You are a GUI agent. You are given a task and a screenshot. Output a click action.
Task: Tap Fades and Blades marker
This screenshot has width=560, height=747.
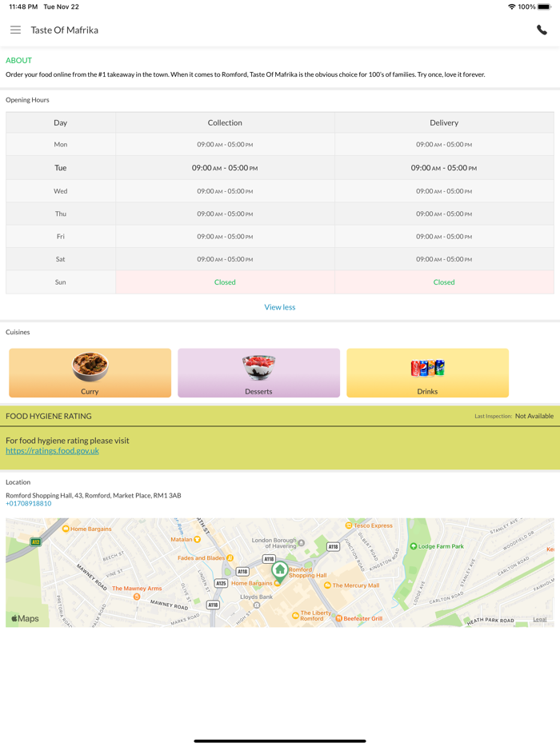click(230, 558)
